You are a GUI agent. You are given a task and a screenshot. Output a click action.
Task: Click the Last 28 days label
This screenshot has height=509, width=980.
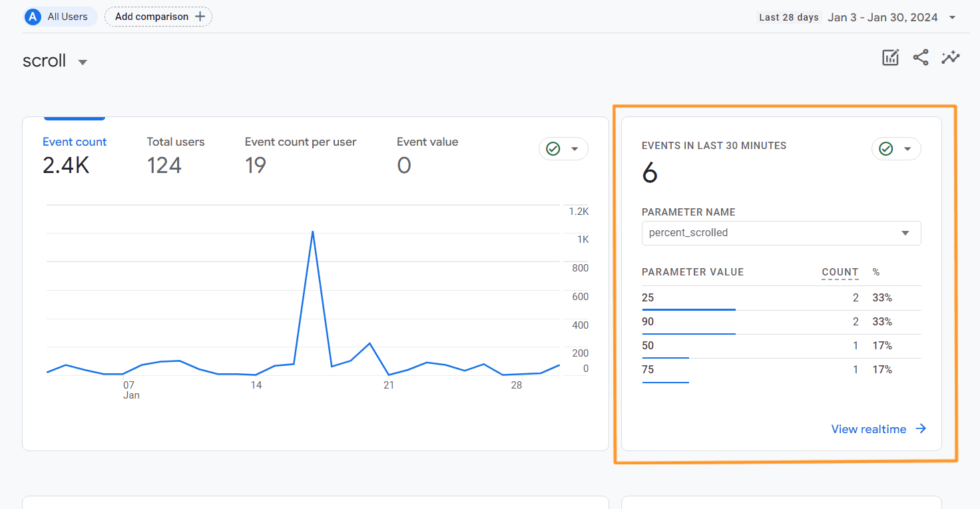click(789, 17)
